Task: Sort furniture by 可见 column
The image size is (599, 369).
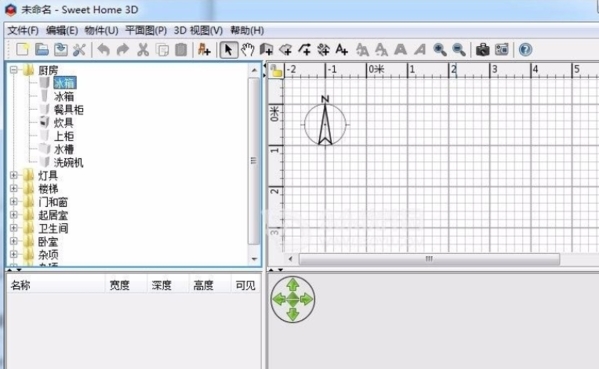Action: click(246, 285)
